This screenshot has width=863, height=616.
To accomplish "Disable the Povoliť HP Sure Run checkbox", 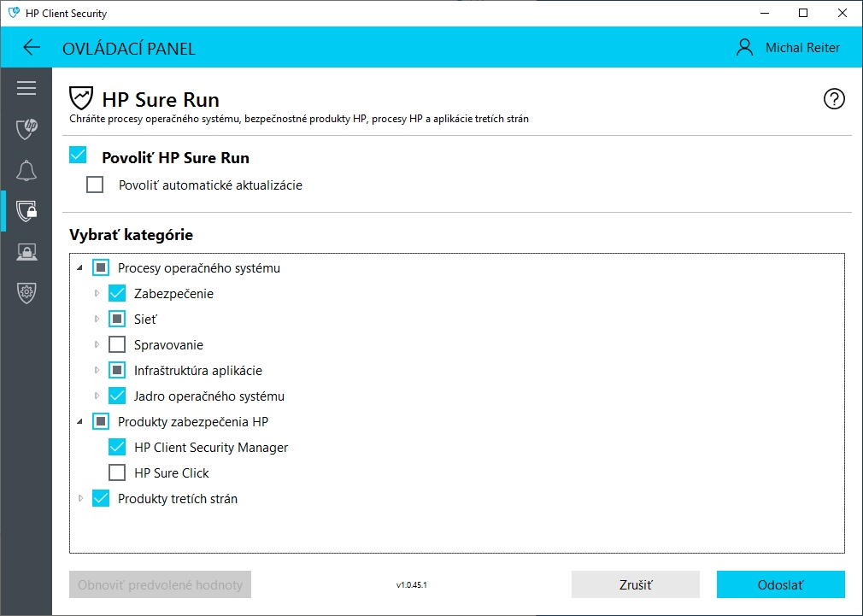I will [79, 155].
